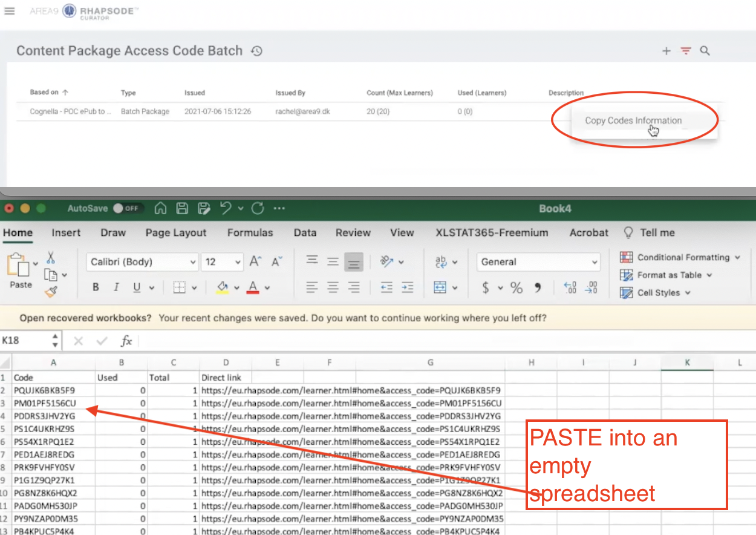Screen dimensions: 756x535
Task: Apply the Comma style
Action: [x=537, y=288]
